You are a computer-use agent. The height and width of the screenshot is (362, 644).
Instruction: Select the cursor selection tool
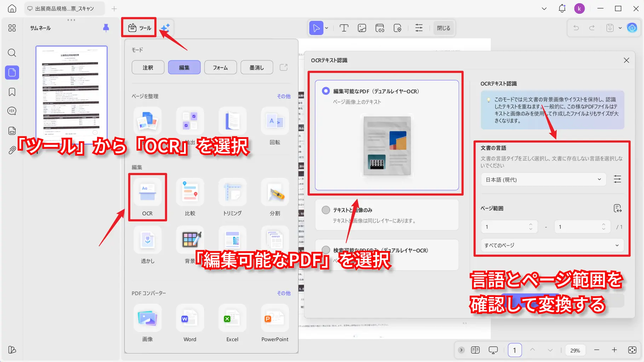point(316,28)
